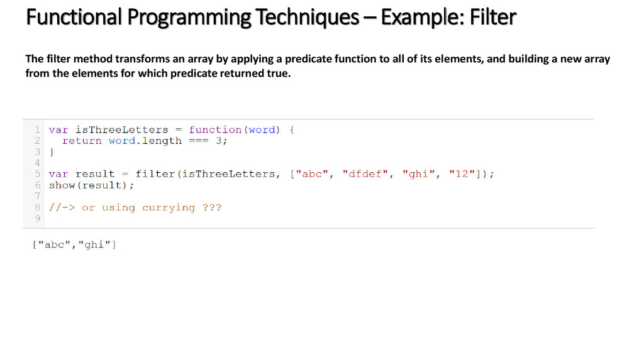The image size is (644, 362).
Task: Click the "ghi" string in the array argument
Action: [x=418, y=174]
